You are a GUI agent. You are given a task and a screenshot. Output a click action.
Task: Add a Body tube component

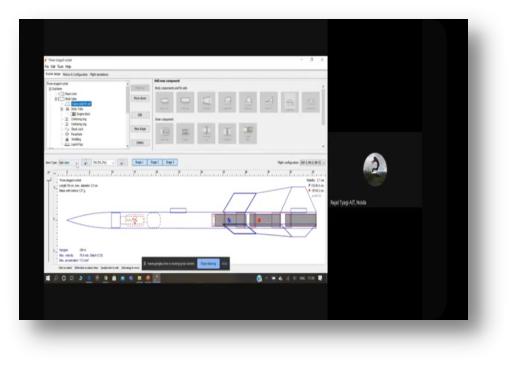click(185, 102)
